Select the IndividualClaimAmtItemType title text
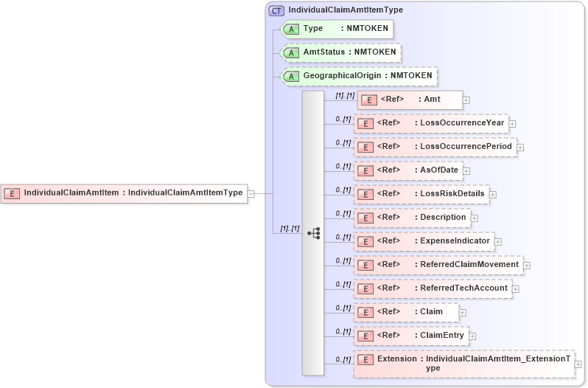Viewport: 588px width, 388px height. point(346,10)
